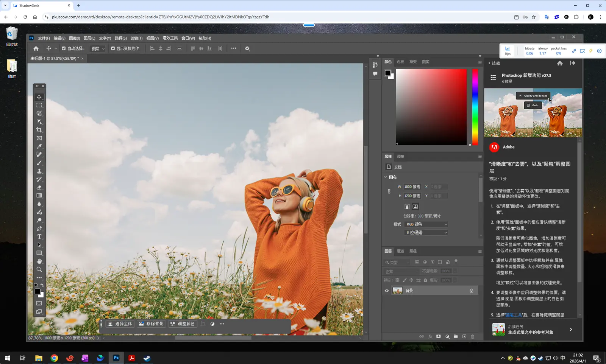
Task: Collapse the 画布 section
Action: 386,177
